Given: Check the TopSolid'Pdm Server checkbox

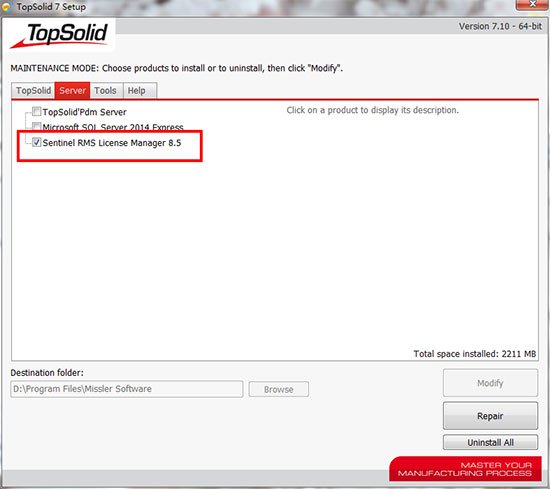Looking at the screenshot, I should [36, 112].
